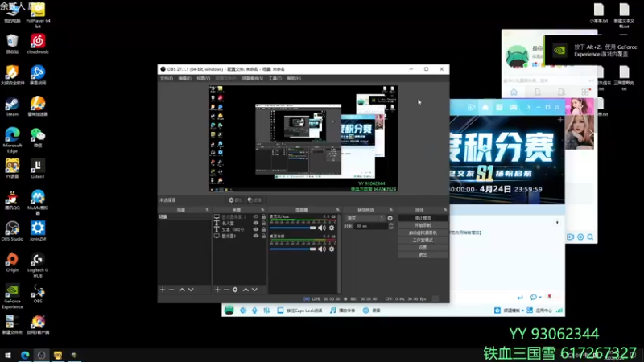644x362 pixels.
Task: Toggle visibility eye of Text (GDI+) source
Action: (x=256, y=229)
